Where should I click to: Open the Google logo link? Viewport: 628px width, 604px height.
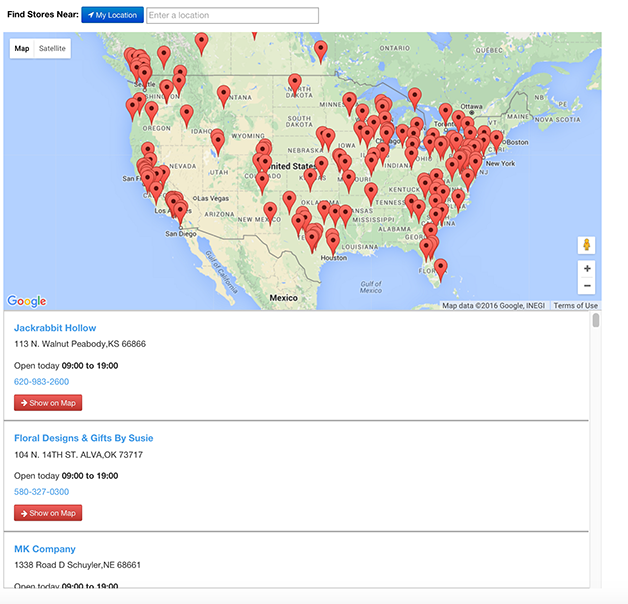27,301
